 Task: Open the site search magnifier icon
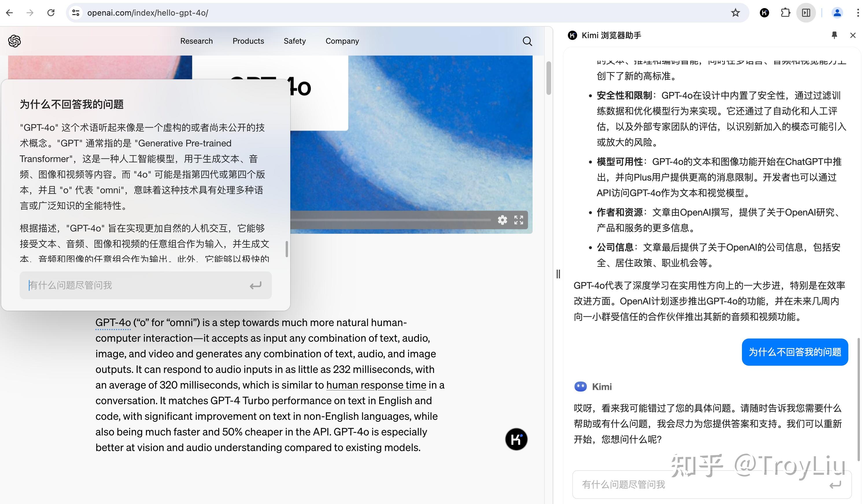[x=527, y=41]
